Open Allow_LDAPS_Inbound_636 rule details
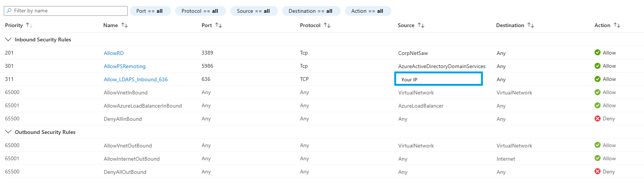This screenshot has height=193, width=644. pos(136,79)
